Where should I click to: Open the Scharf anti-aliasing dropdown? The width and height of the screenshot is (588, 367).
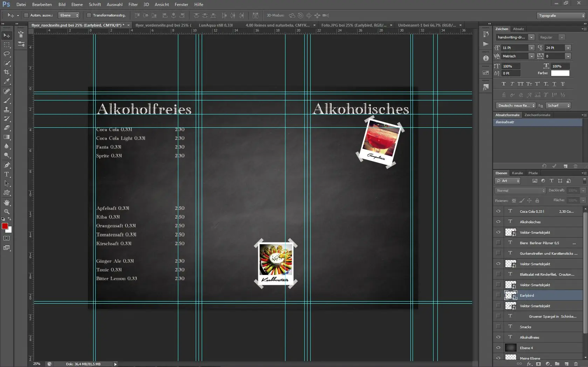[x=558, y=106]
